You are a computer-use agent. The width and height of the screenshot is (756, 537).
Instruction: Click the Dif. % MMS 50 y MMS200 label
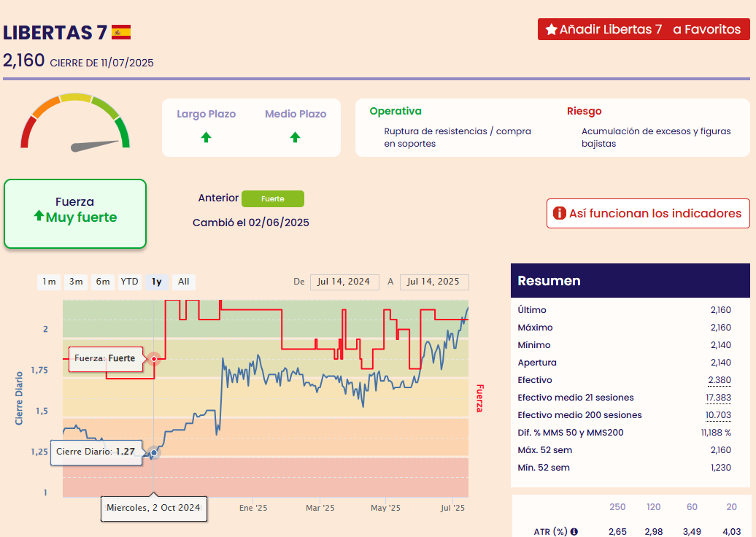(571, 433)
